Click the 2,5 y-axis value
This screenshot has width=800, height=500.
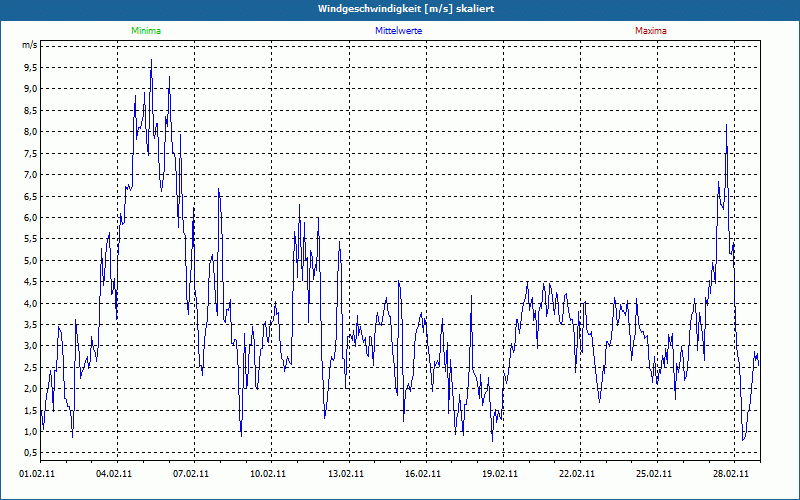click(31, 367)
